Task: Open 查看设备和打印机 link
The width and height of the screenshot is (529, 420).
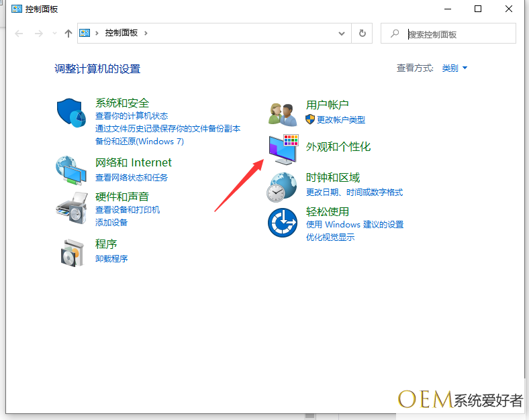Action: pos(128,209)
